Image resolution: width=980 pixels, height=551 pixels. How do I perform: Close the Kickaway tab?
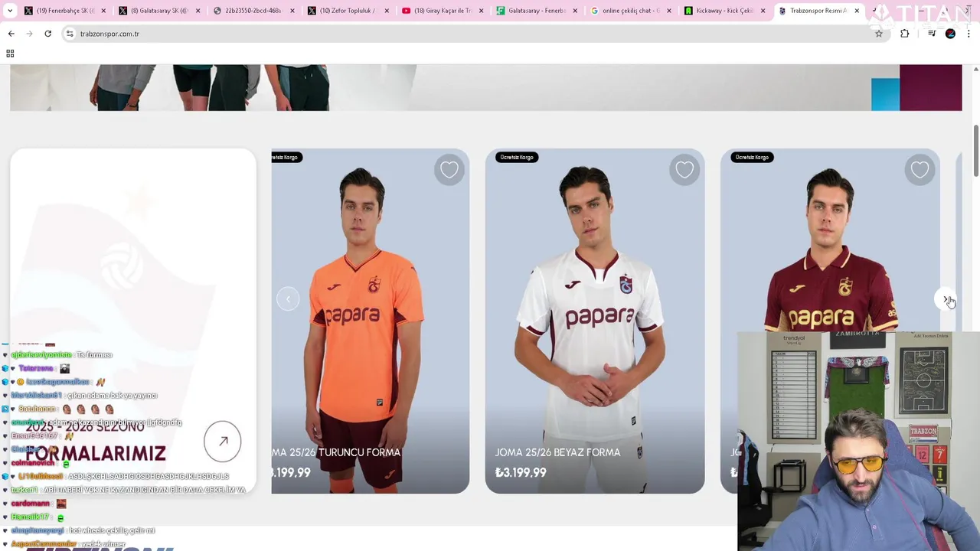[763, 11]
